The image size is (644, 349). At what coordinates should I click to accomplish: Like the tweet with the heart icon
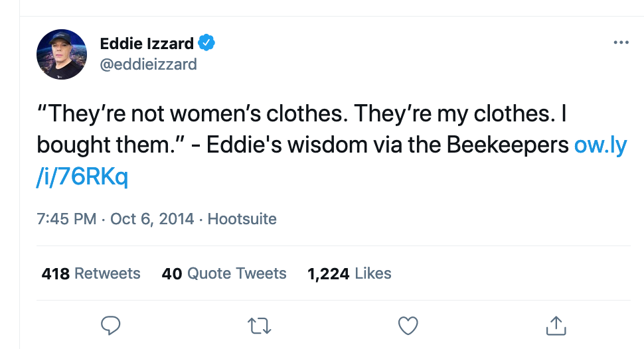pyautogui.click(x=408, y=324)
